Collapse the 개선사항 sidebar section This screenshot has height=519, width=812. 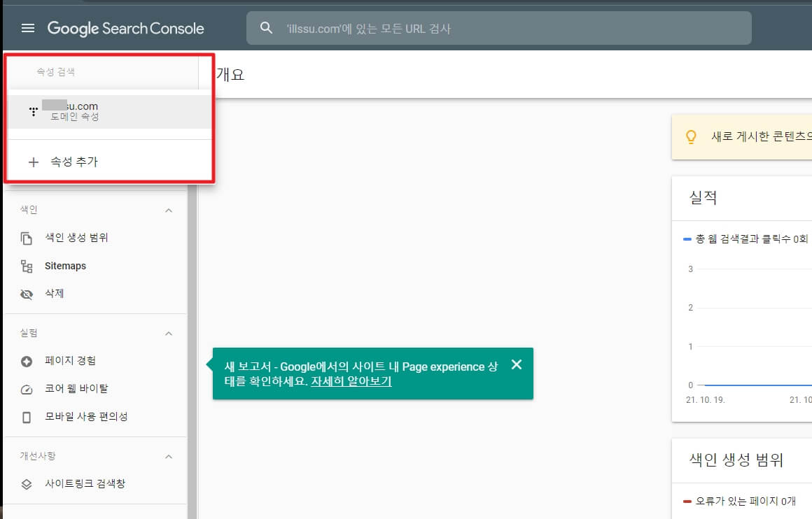168,456
